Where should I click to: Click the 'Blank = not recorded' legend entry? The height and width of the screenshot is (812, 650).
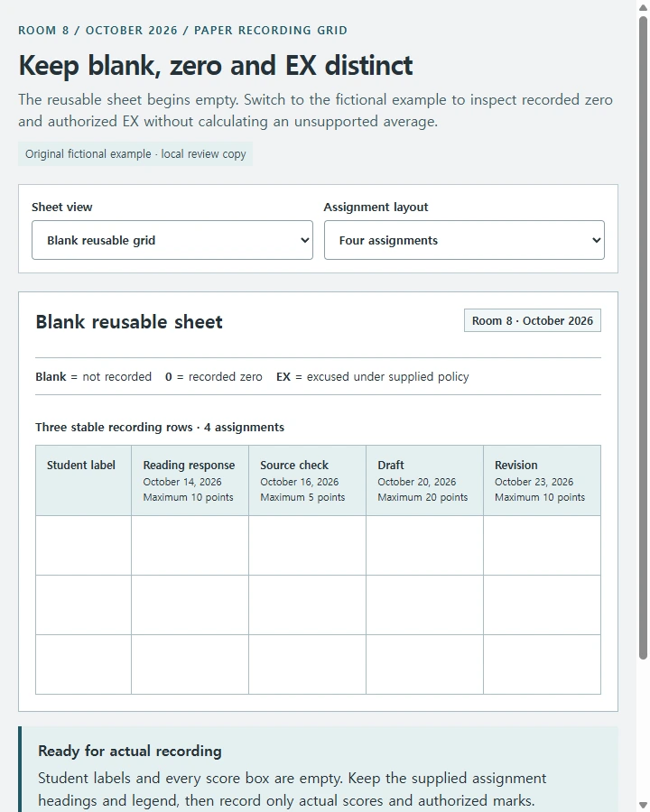(x=93, y=376)
